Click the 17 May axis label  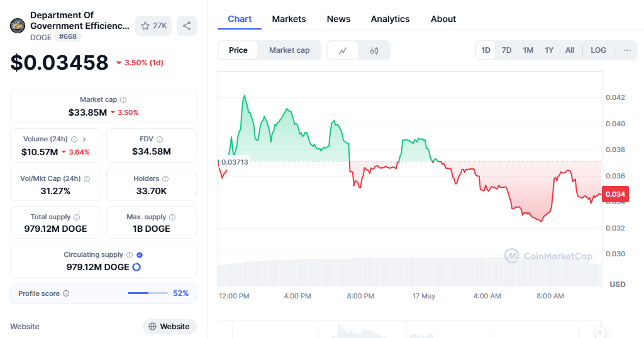424,296
